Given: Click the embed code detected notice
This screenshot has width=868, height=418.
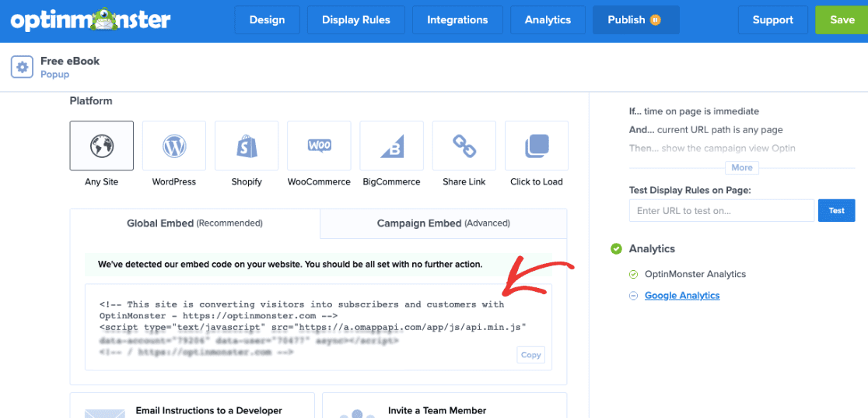Looking at the screenshot, I should click(x=318, y=265).
